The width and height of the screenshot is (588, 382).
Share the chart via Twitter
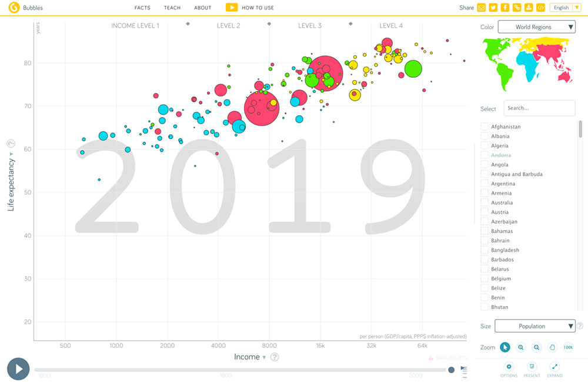pos(493,8)
